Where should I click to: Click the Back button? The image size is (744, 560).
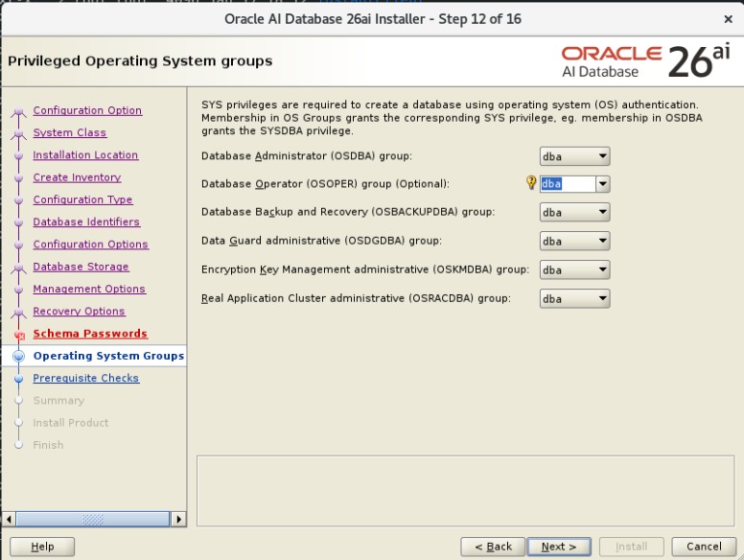493,547
